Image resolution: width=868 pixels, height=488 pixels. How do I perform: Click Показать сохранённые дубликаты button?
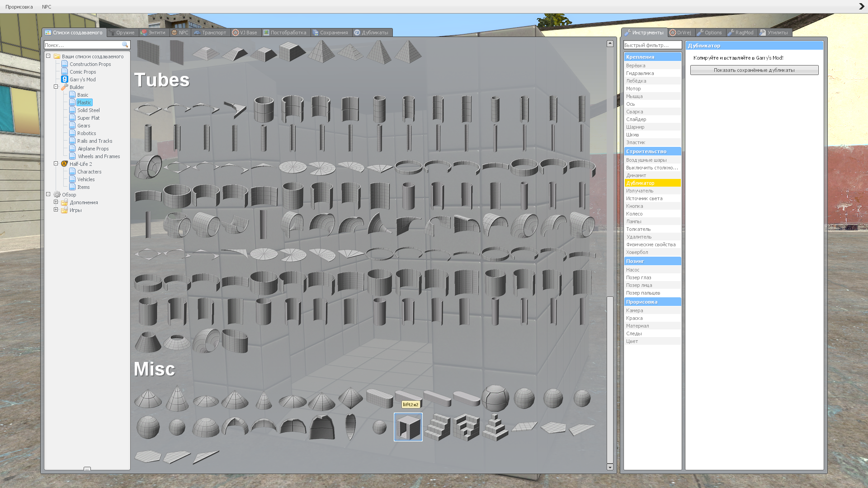(754, 70)
